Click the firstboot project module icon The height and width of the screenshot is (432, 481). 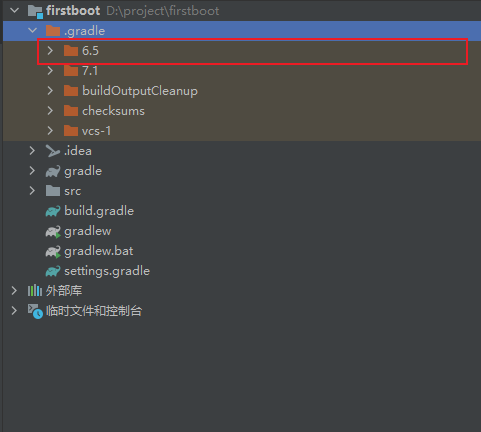35,11
